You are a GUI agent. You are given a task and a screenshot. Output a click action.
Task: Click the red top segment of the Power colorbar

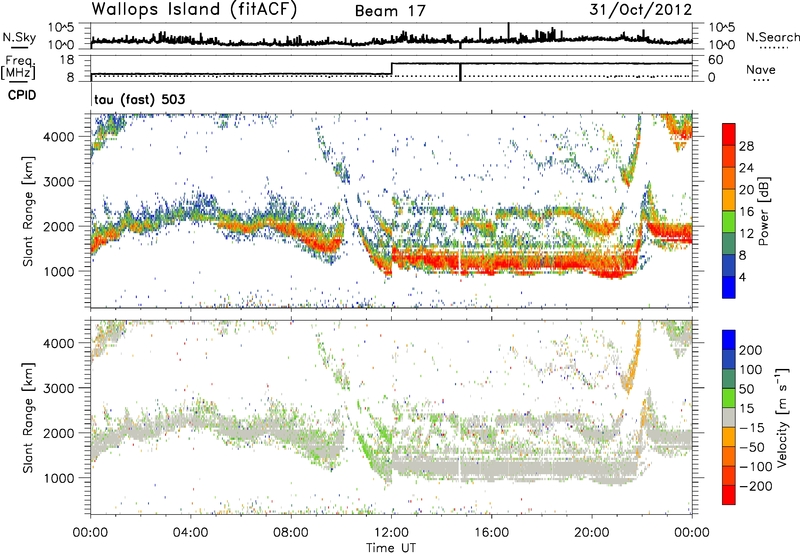[x=729, y=135]
